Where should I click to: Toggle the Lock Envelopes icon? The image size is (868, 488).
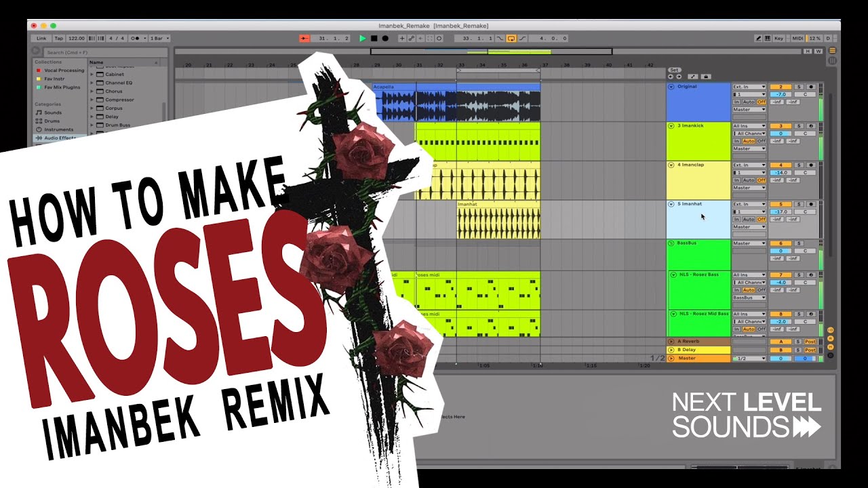tap(706, 77)
